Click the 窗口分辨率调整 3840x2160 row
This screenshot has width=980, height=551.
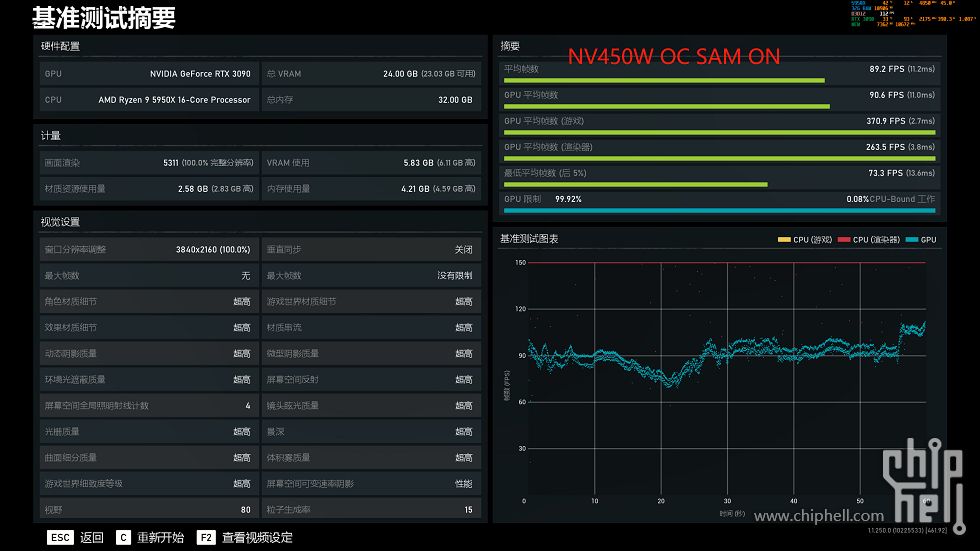point(149,249)
